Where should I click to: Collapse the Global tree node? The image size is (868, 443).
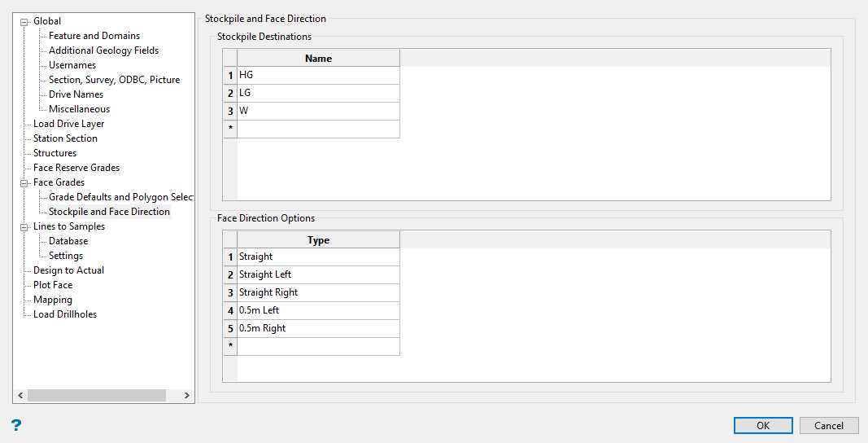click(24, 21)
